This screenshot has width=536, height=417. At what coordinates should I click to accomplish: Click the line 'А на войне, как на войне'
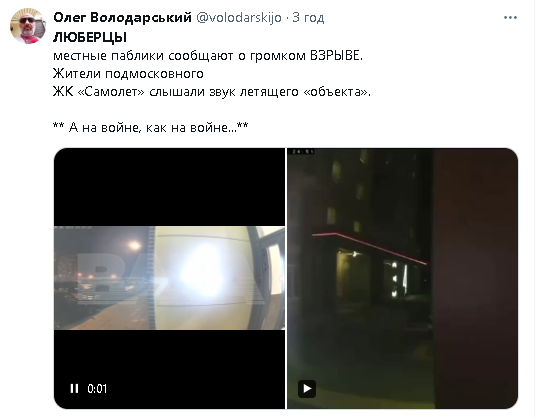(150, 127)
